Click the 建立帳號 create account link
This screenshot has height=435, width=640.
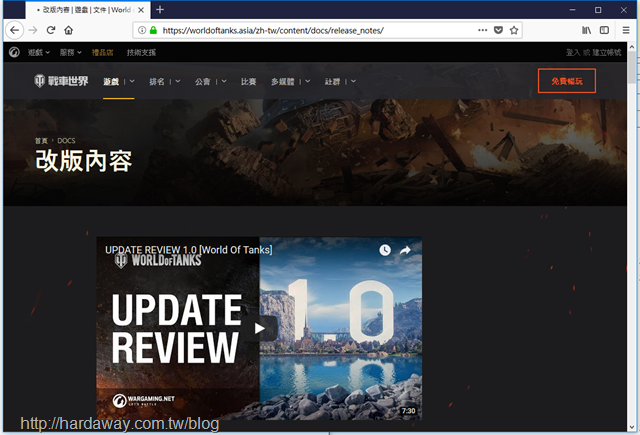pyautogui.click(x=607, y=52)
